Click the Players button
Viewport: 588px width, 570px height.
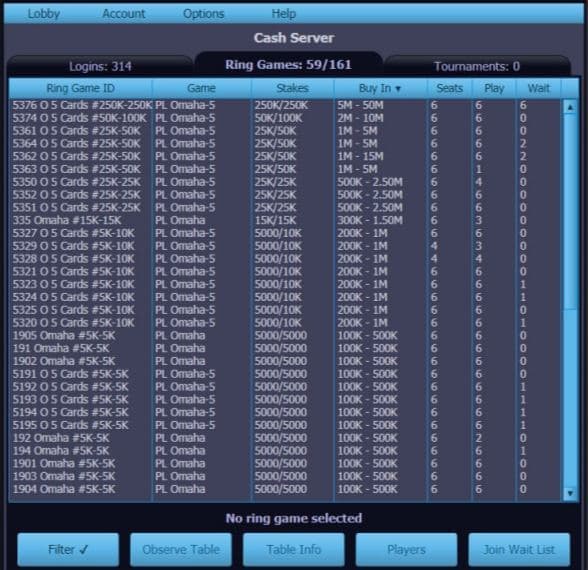pos(406,550)
